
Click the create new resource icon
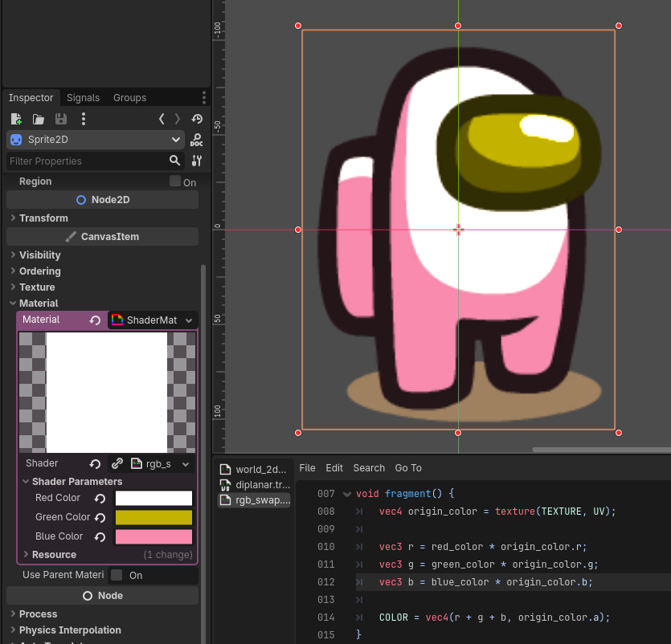[x=16, y=119]
